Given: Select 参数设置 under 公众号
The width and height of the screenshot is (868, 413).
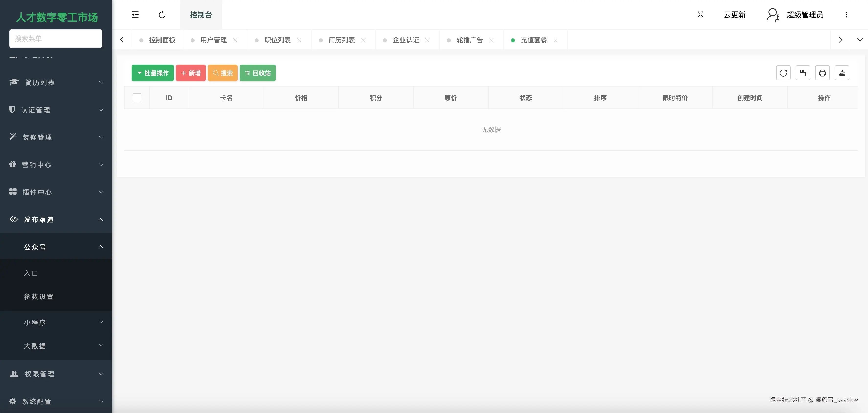Looking at the screenshot, I should point(39,297).
